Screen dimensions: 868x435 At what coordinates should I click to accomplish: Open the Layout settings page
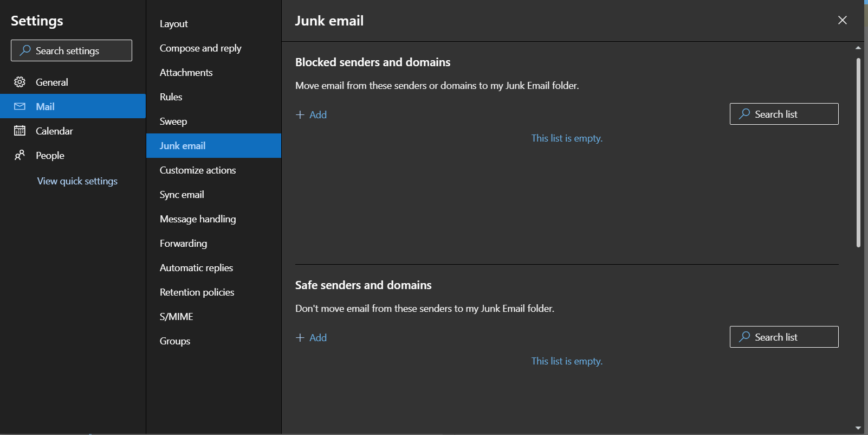click(213, 24)
